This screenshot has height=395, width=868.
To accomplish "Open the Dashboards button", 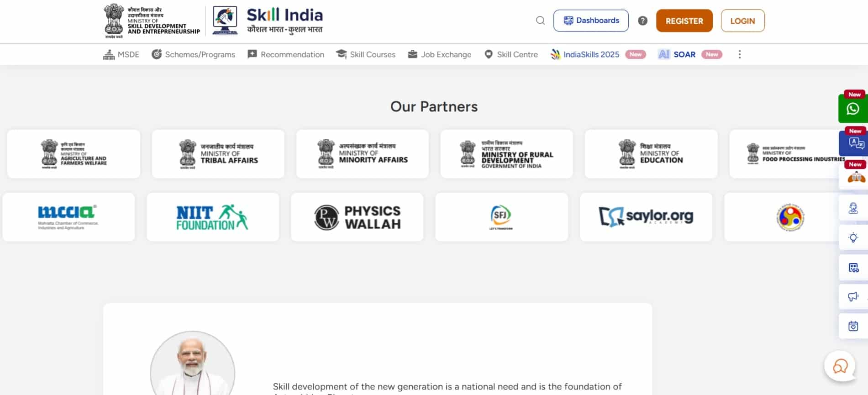I will point(591,21).
